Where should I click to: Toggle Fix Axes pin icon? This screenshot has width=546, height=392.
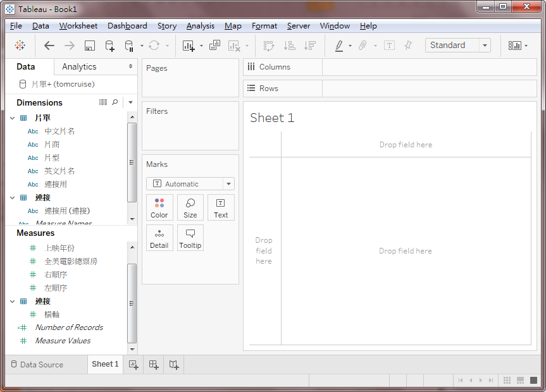pos(407,46)
